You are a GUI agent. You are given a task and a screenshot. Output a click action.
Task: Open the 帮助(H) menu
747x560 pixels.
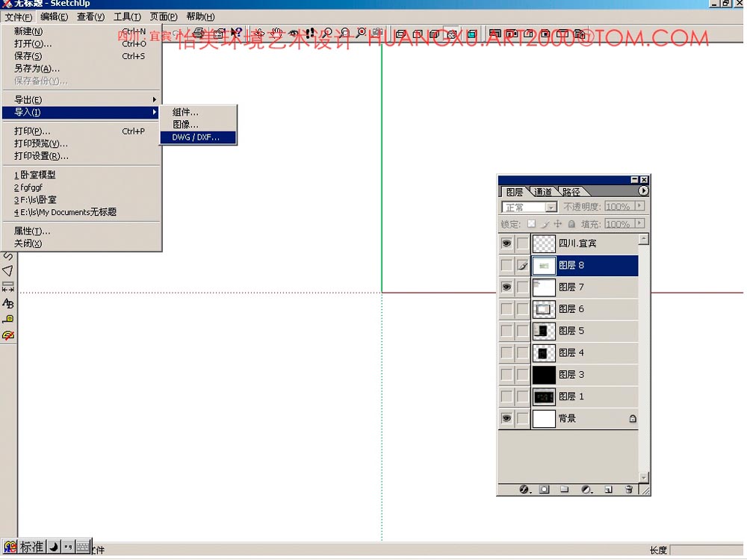pyautogui.click(x=200, y=16)
